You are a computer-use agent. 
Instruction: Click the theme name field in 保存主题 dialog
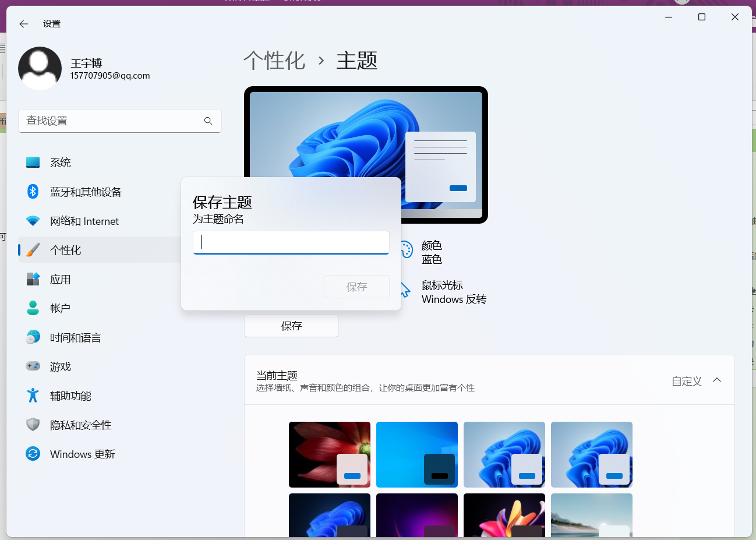pyautogui.click(x=291, y=242)
